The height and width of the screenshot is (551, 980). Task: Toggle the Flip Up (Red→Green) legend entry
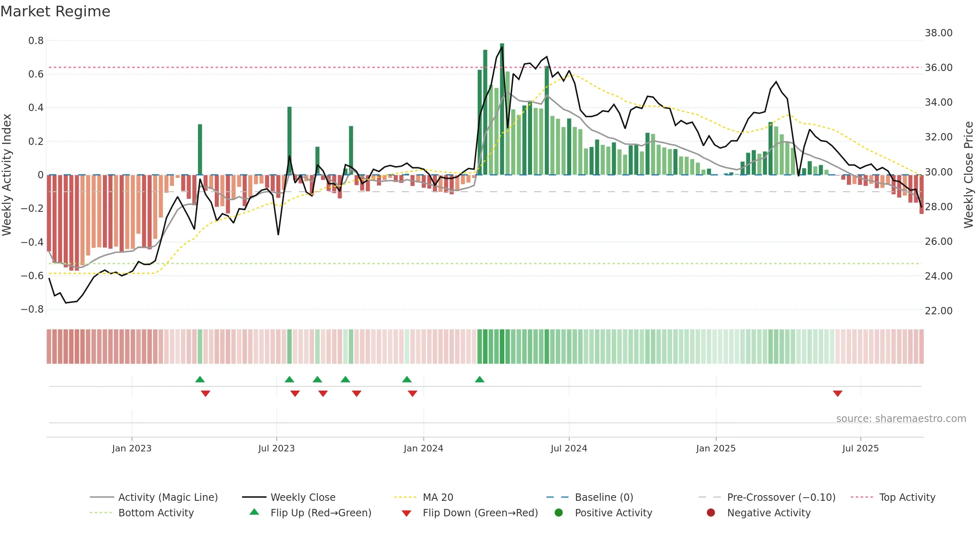(310, 513)
